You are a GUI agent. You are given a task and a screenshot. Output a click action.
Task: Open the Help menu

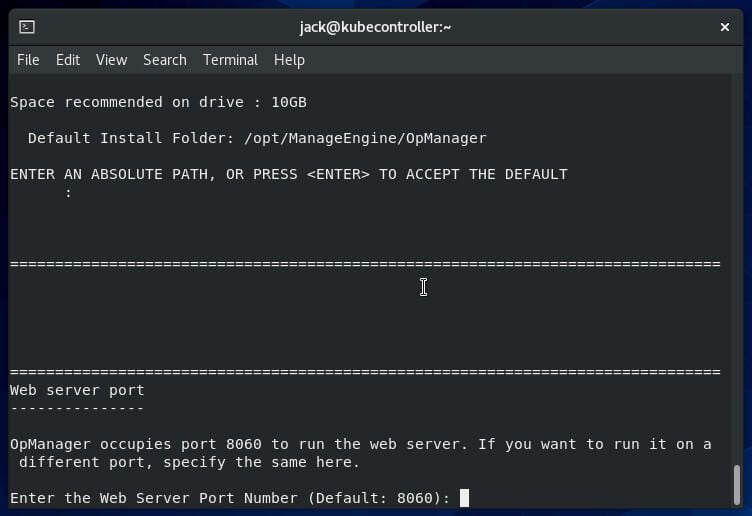tap(289, 60)
